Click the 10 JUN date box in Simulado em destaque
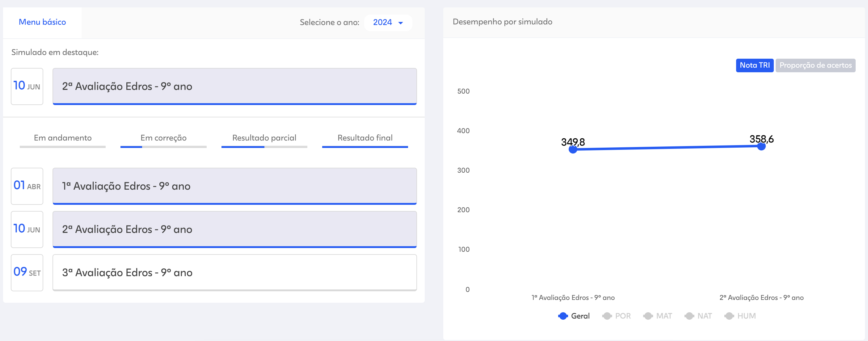The image size is (868, 341). [x=27, y=86]
